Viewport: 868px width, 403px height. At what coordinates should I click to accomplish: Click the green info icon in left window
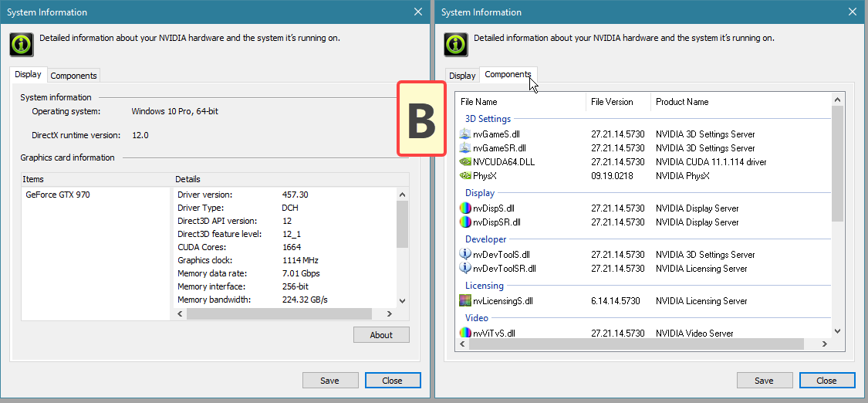[x=22, y=44]
